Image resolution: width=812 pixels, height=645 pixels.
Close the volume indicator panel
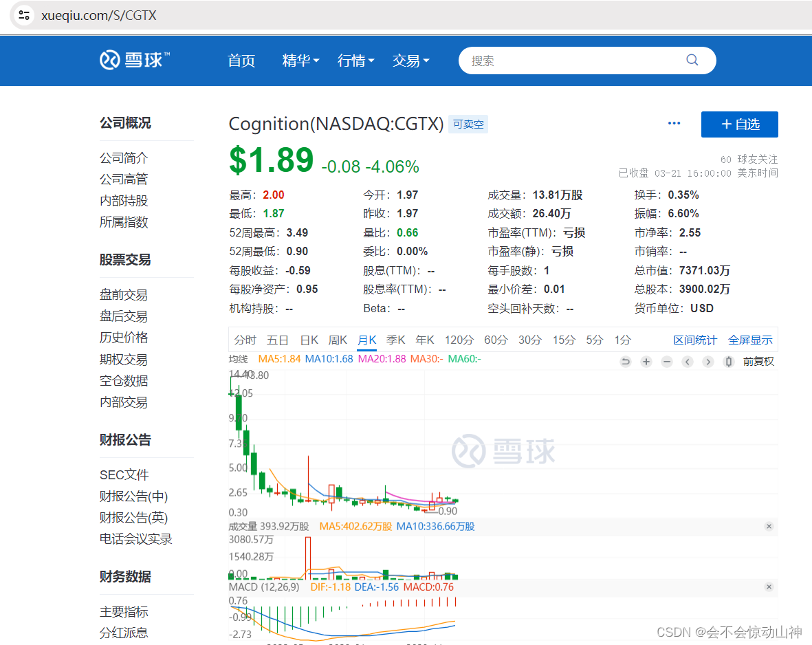[x=769, y=526]
